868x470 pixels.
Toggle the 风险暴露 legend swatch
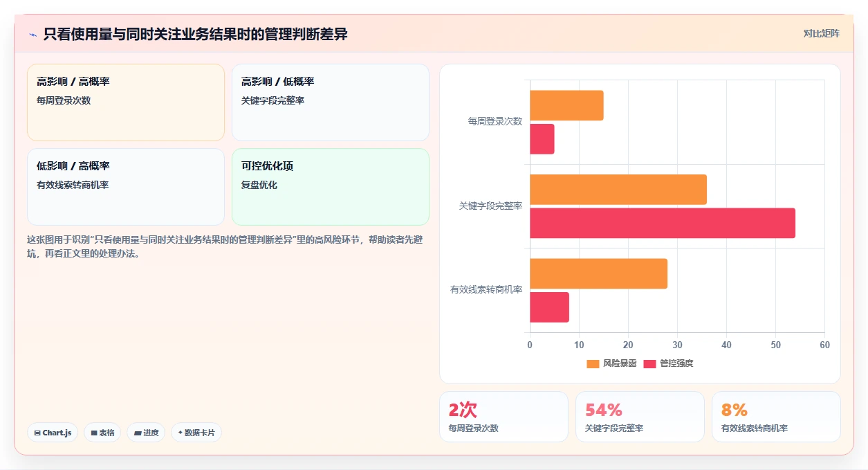(x=593, y=363)
